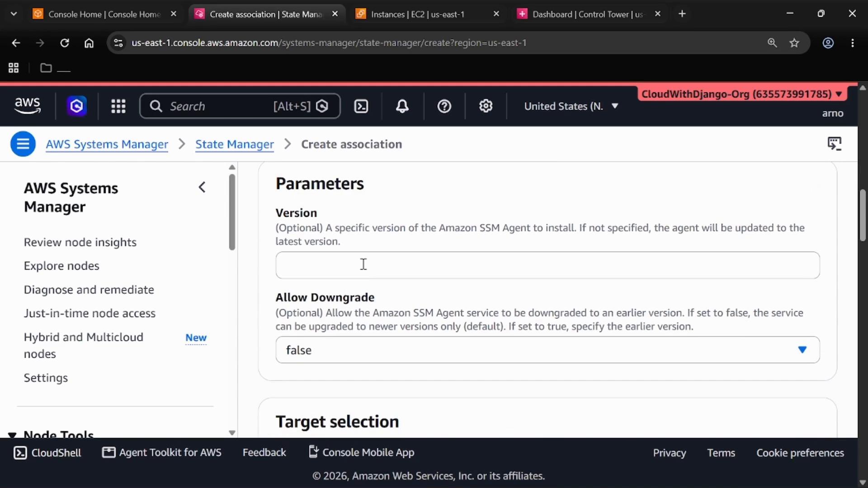This screenshot has height=488, width=868.
Task: Open Cookie preferences
Action: coord(800,453)
